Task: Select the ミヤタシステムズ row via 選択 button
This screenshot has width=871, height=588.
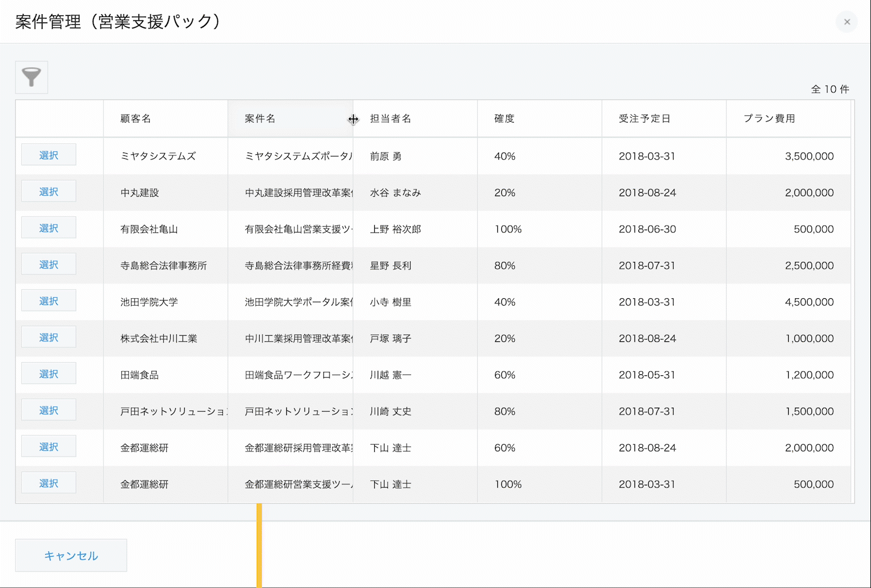Action: point(48,154)
